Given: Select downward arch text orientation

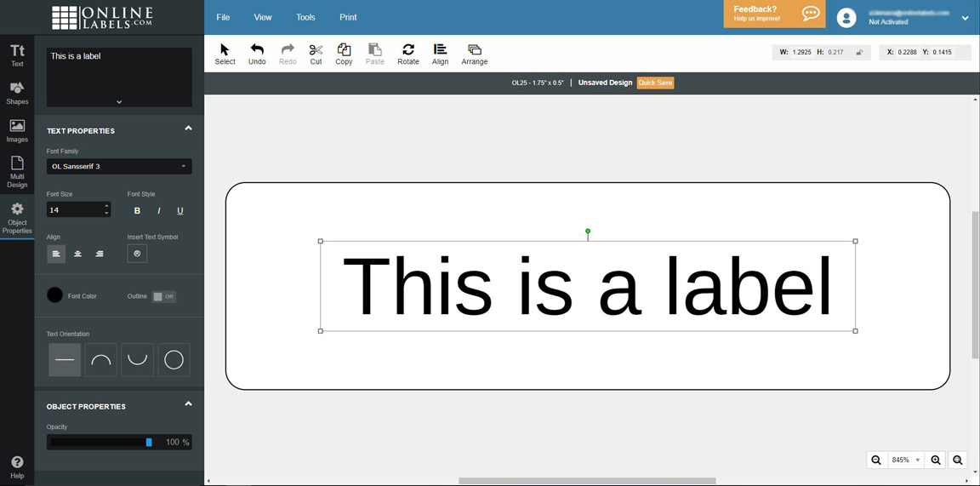Looking at the screenshot, I should click(138, 360).
